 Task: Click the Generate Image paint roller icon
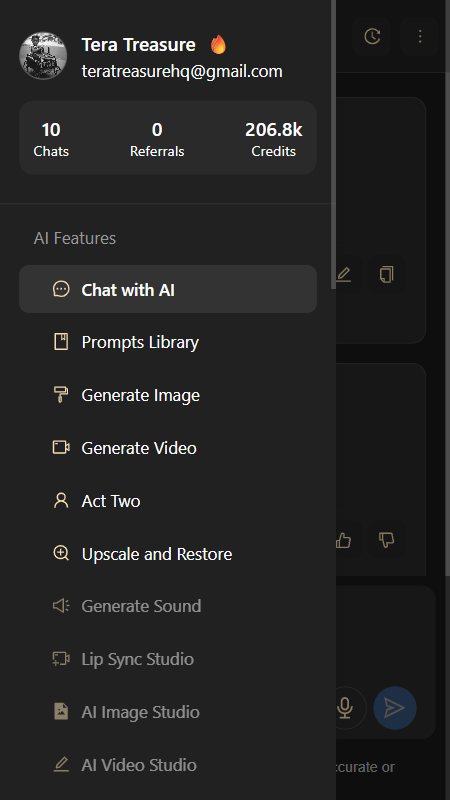tap(61, 395)
